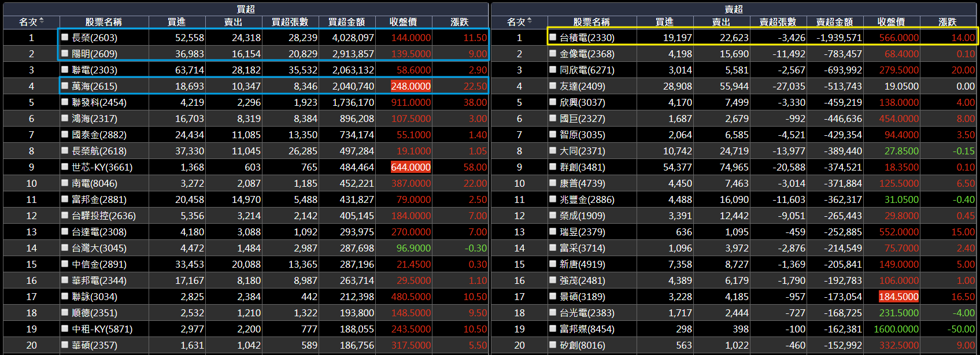Toggle the checkbox next to 萬海(2615)

pyautogui.click(x=65, y=86)
